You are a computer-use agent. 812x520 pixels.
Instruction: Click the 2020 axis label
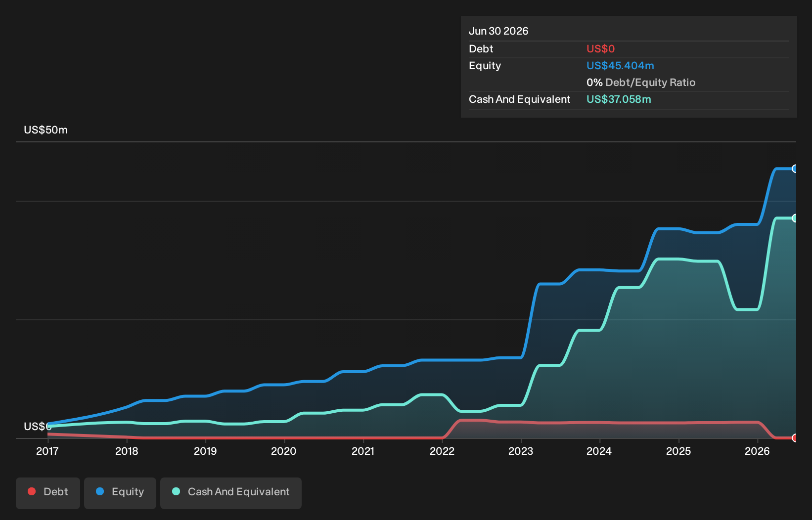pyautogui.click(x=284, y=451)
